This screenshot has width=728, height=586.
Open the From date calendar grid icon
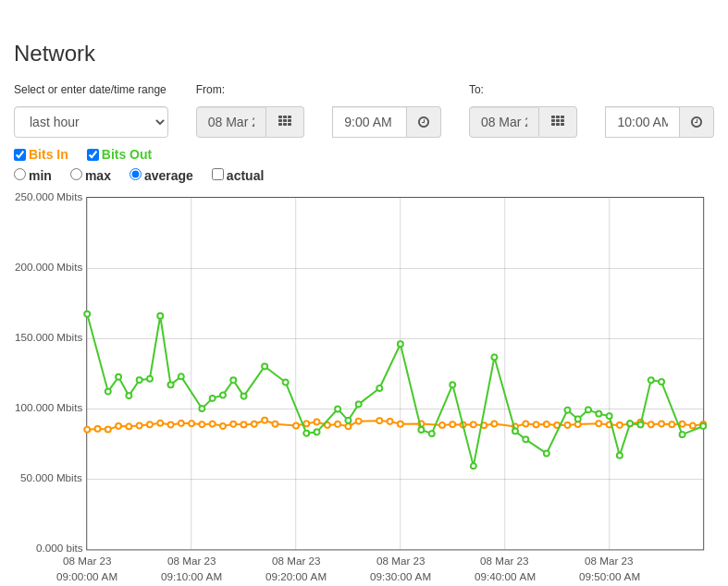click(x=285, y=122)
